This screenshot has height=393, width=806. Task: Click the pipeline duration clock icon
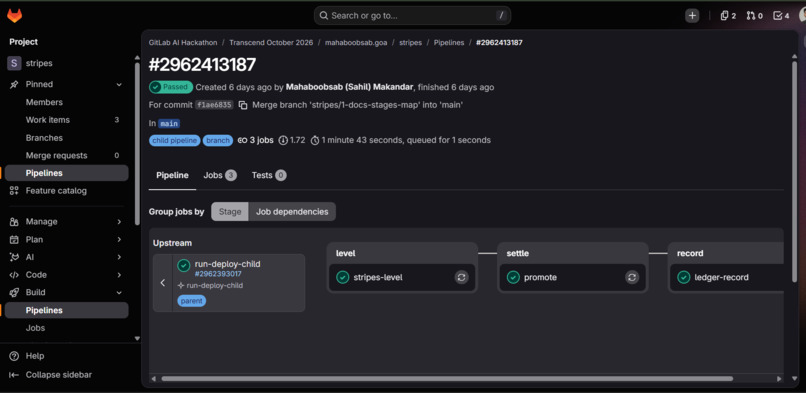tap(315, 140)
